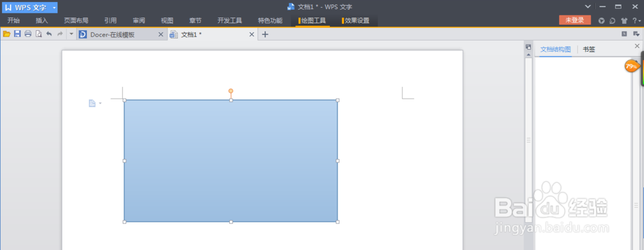Viewport: 644px width, 250px height.
Task: Select the blue rectangle shape
Action: click(x=231, y=161)
